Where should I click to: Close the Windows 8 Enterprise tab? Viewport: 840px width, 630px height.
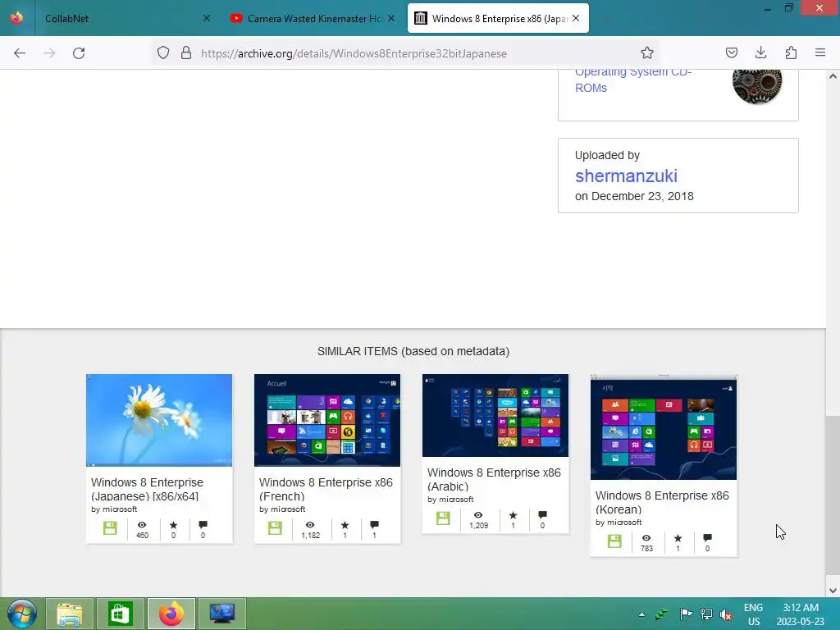[x=576, y=18]
